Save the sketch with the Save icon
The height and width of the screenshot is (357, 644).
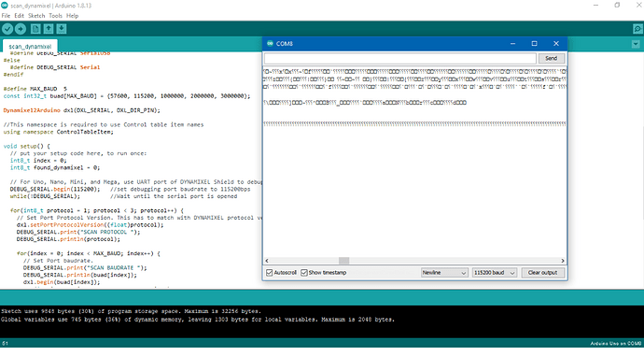(x=62, y=29)
